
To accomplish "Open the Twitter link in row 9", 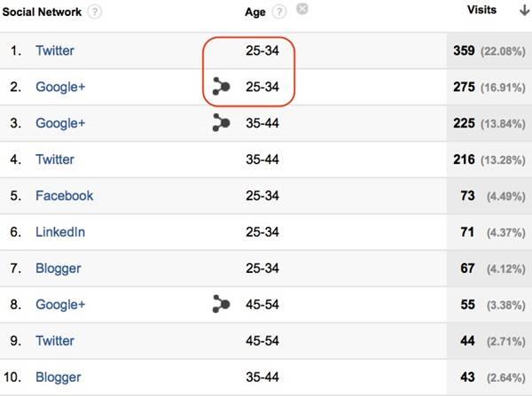I will coord(55,340).
